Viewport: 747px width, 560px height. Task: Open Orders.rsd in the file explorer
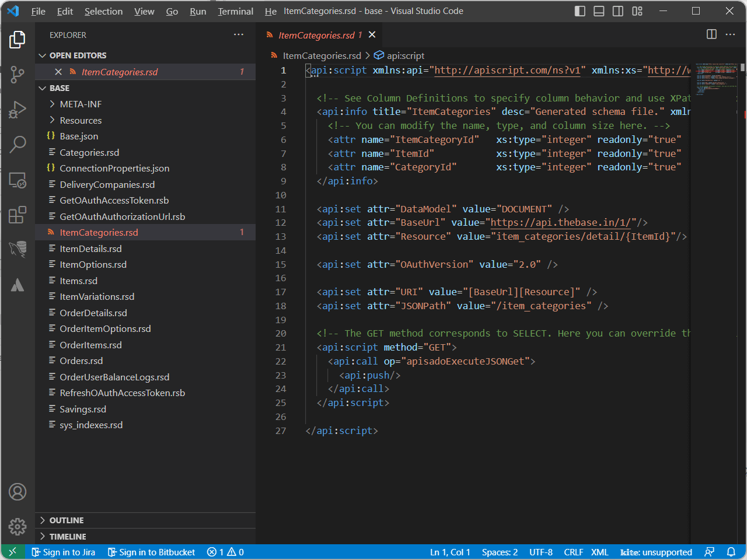81,360
